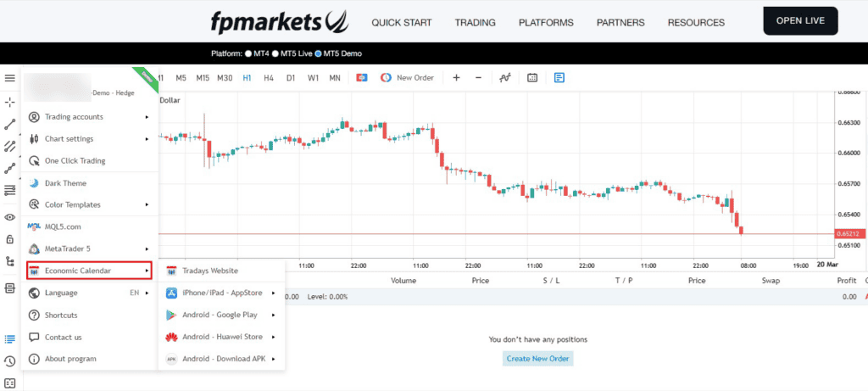This screenshot has height=391, width=868.
Task: Expand the Economic Calendar submenu
Action: click(89, 271)
